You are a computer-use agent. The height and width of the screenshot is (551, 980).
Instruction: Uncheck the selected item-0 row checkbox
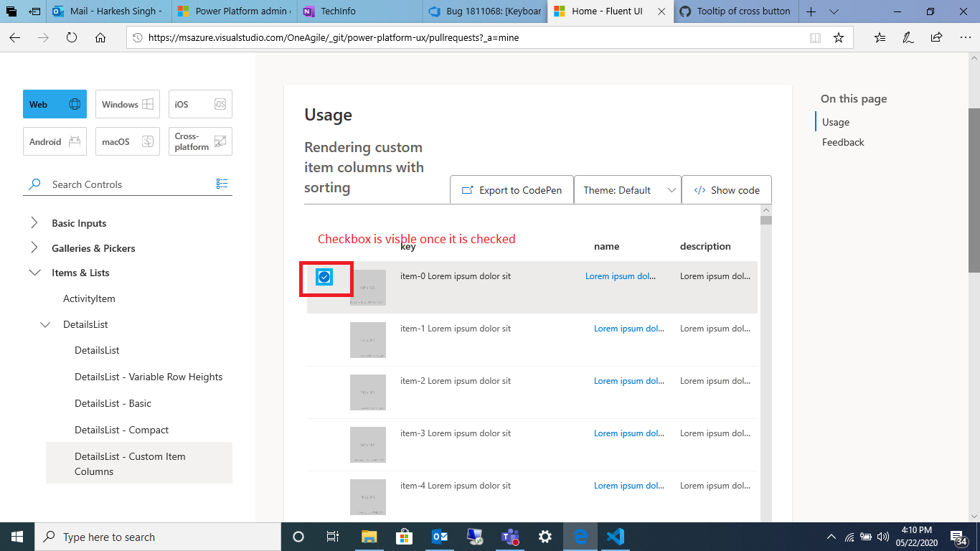[325, 275]
